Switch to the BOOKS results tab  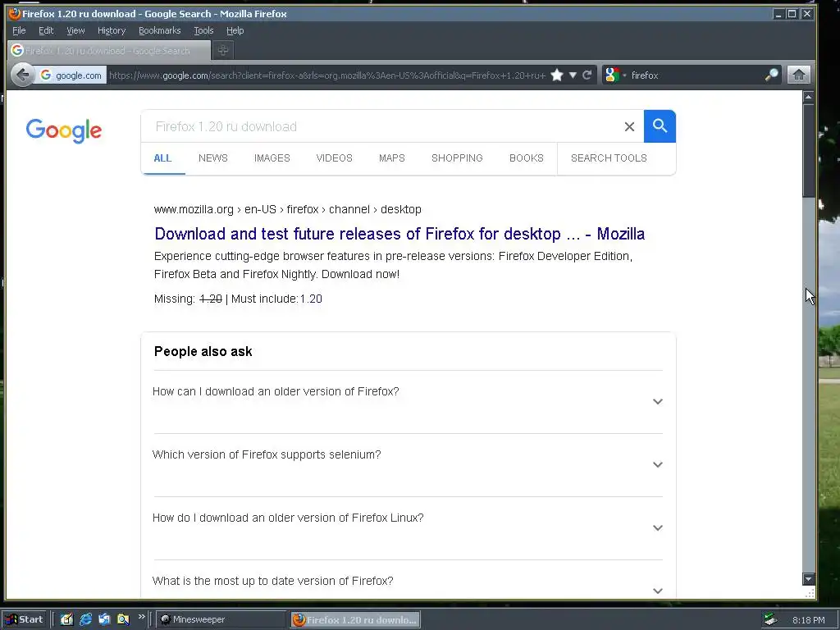click(x=527, y=158)
